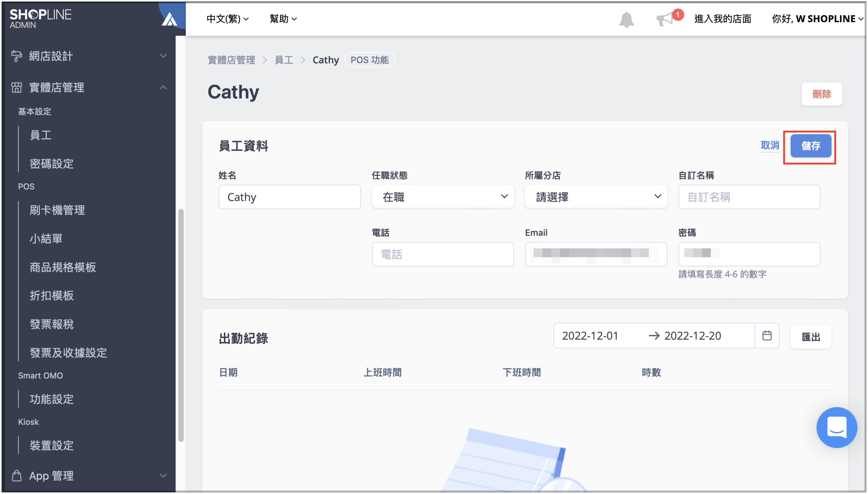Open 小結單 in the sidebar
The width and height of the screenshot is (868, 494).
46,238
